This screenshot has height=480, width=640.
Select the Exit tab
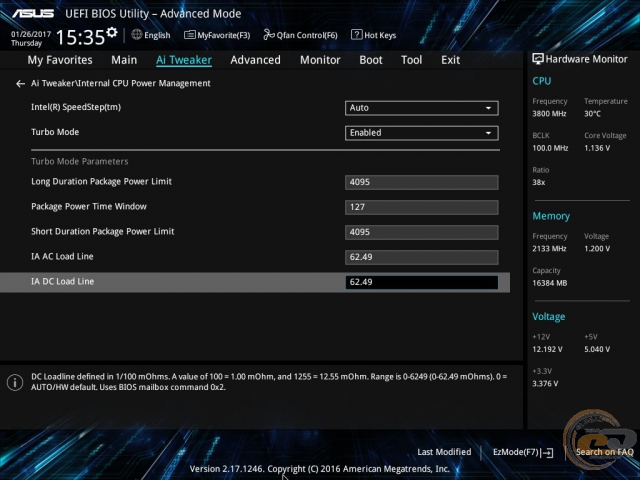[x=450, y=60]
